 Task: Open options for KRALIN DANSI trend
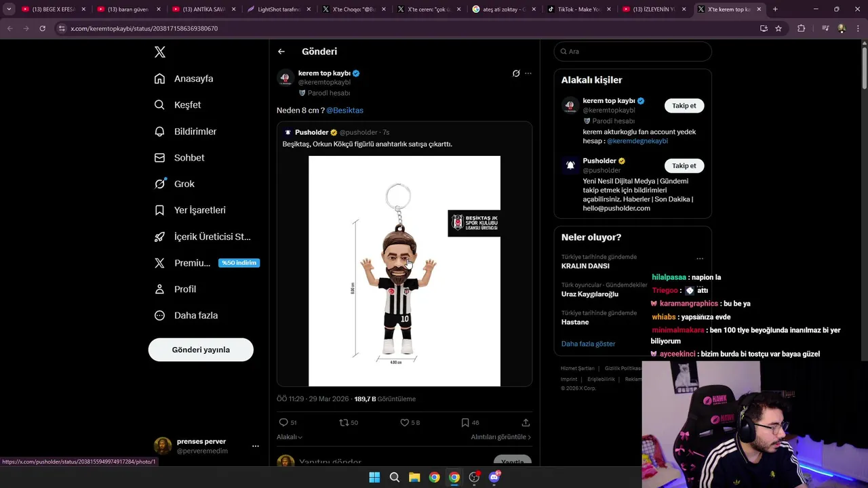700,258
